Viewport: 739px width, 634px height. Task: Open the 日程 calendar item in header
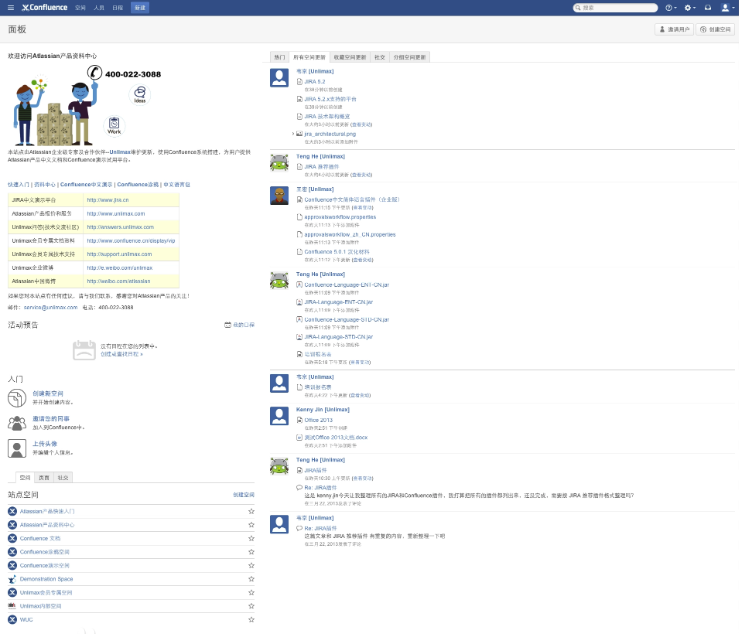118,8
